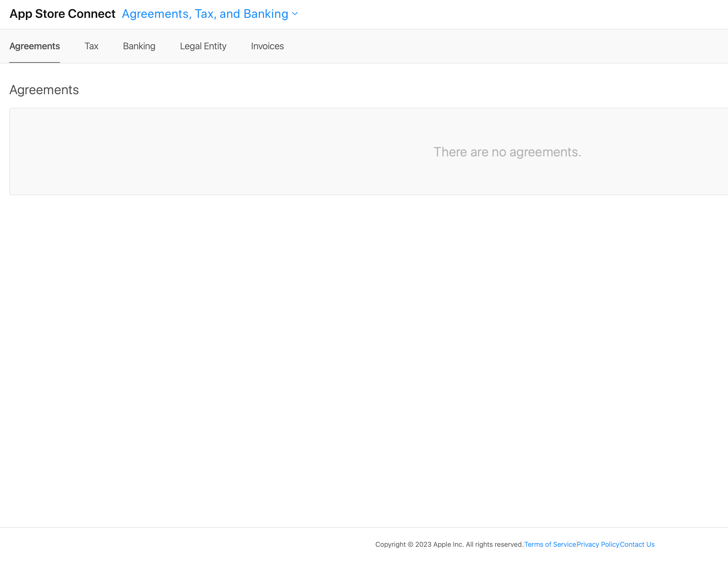Click the Agreements page heading
The width and height of the screenshot is (728, 580).
tap(44, 90)
